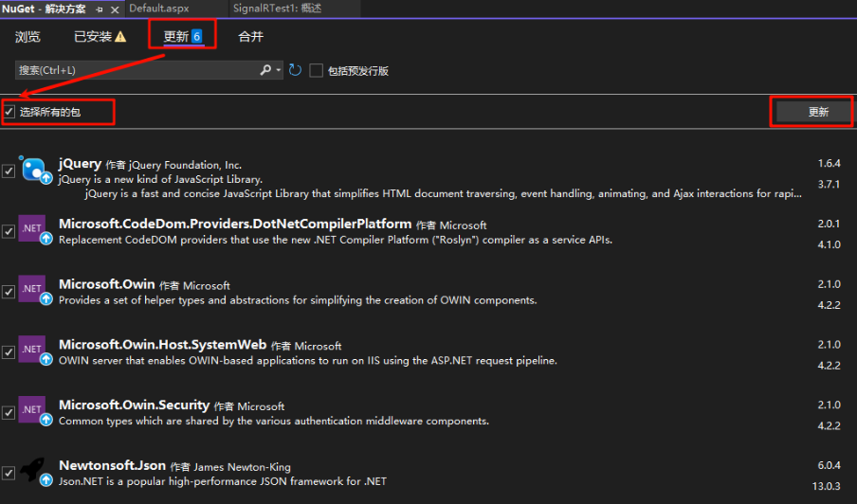The width and height of the screenshot is (857, 504).
Task: Close the NuGet - 解决方案 tab
Action: pyautogui.click(x=115, y=9)
